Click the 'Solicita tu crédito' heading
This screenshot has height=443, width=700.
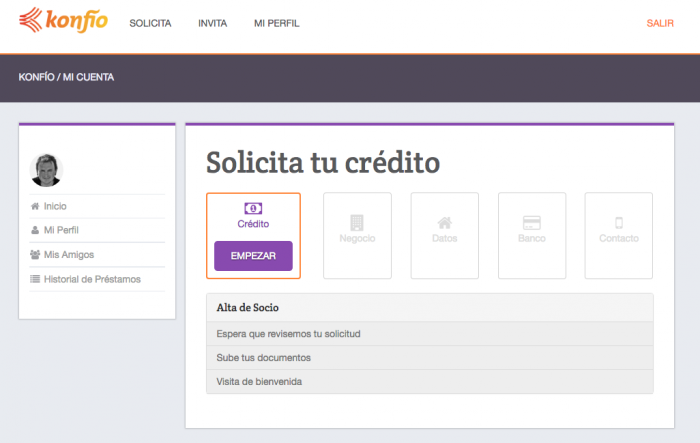[x=323, y=162]
